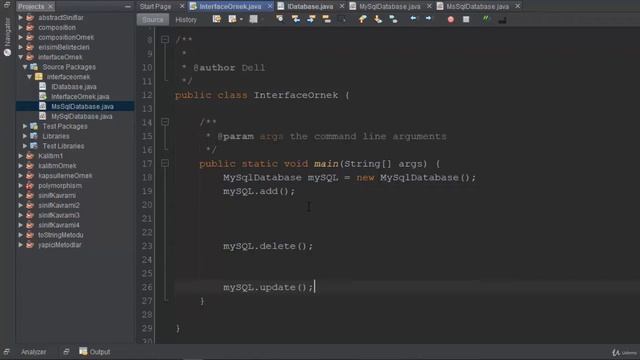Expand abstractSiniflar project node
This screenshot has height=360, width=640.
click(20, 18)
